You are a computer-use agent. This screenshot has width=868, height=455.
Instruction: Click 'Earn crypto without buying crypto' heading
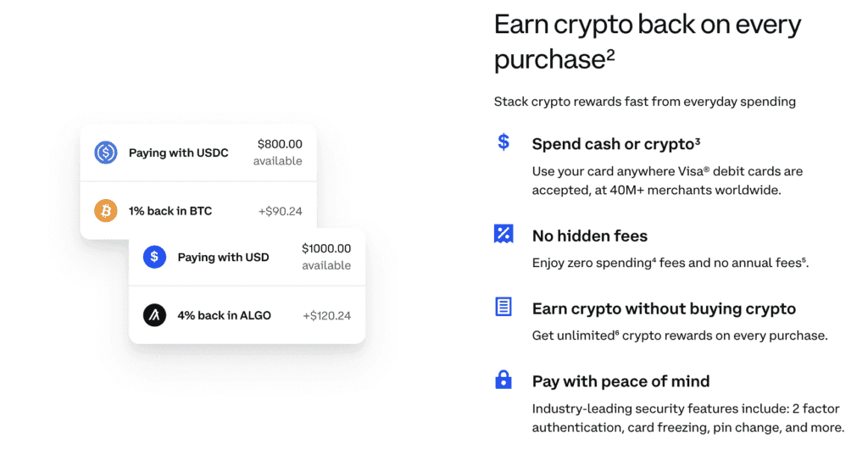(664, 308)
